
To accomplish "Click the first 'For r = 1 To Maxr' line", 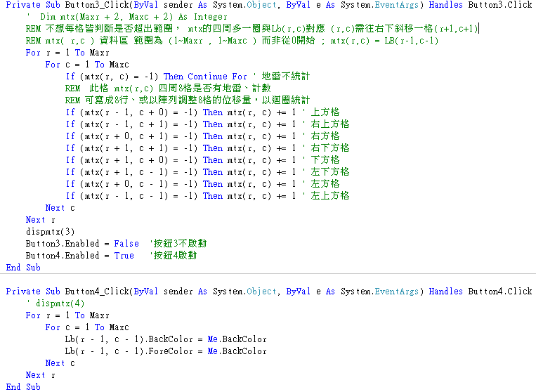I will click(67, 53).
